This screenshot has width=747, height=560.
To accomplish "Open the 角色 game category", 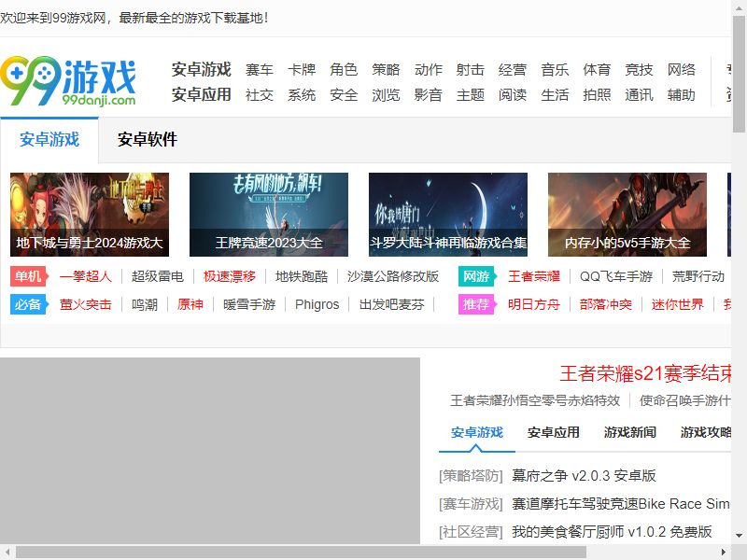I will 344,70.
